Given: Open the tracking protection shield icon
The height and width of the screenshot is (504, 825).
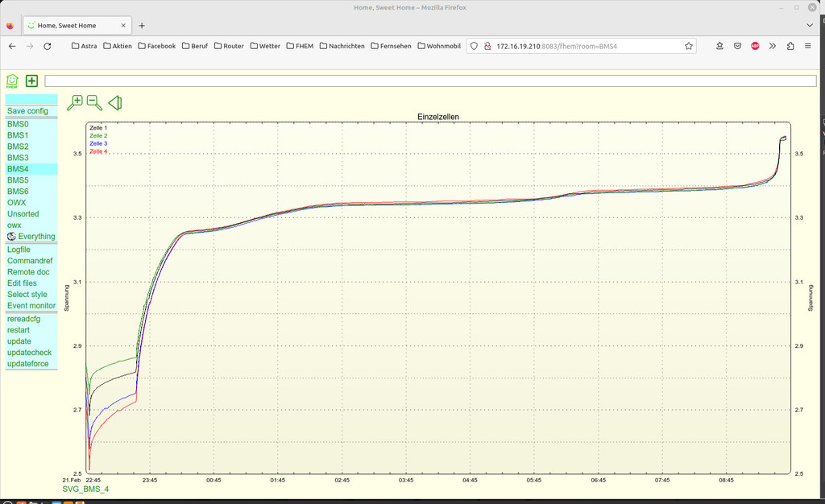Looking at the screenshot, I should 474,46.
